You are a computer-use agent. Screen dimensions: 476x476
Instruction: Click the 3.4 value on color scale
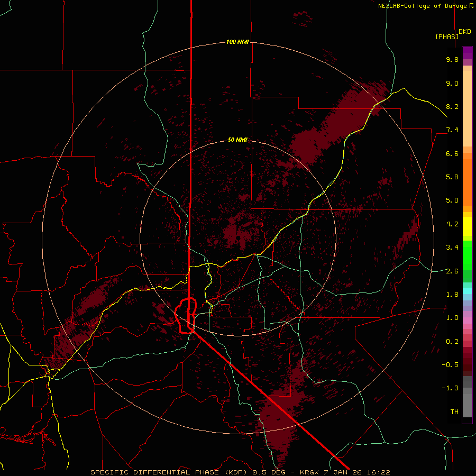click(x=452, y=248)
